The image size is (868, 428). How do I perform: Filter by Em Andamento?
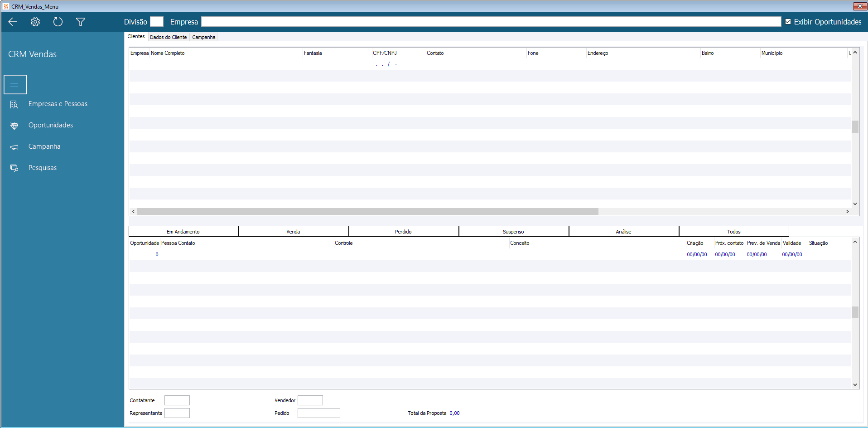pyautogui.click(x=183, y=232)
